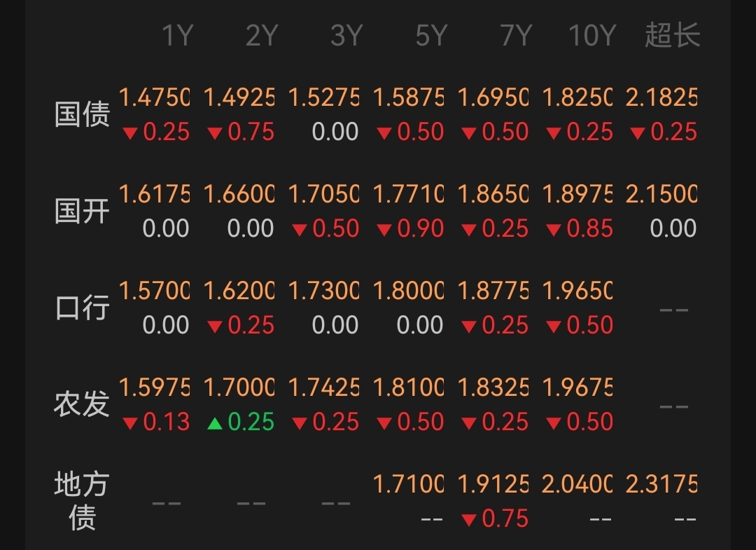Click 国开 5Y yield 1.7710
This screenshot has height=550, width=756.
[408, 194]
